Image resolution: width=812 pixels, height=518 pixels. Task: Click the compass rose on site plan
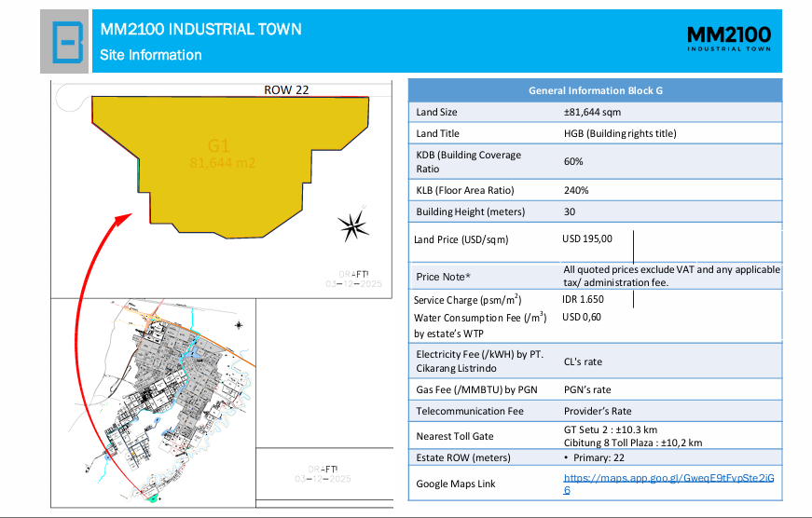353,226
